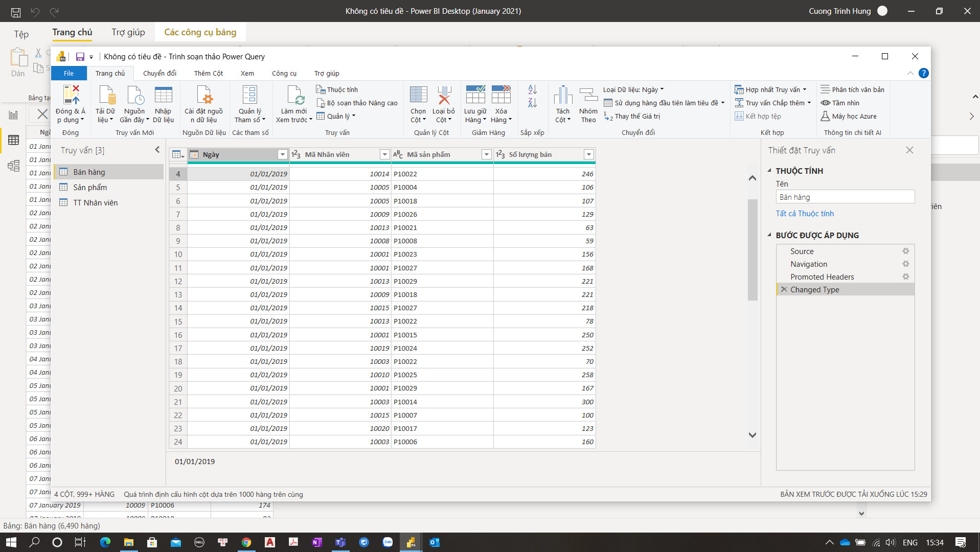
Task: Click the Thuộc tính properties icon
Action: [321, 89]
